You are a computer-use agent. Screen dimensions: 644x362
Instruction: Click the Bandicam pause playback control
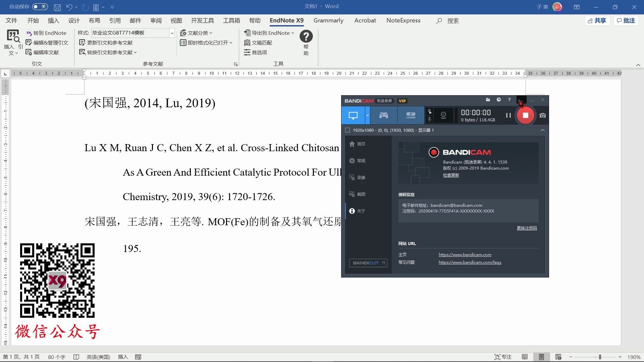(508, 115)
